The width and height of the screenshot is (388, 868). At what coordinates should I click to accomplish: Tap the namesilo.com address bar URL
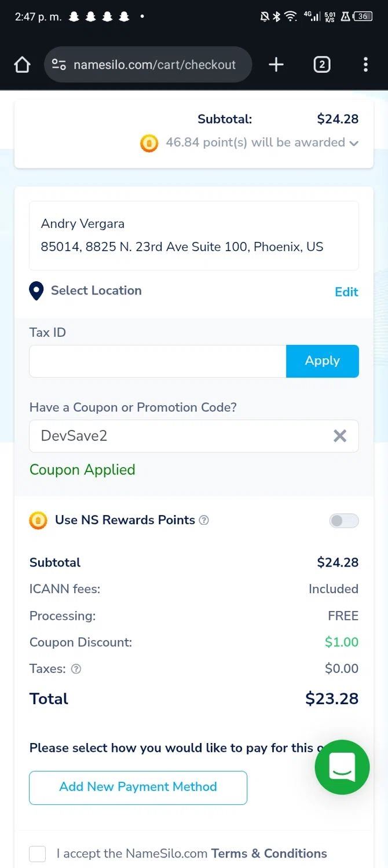pos(155,65)
